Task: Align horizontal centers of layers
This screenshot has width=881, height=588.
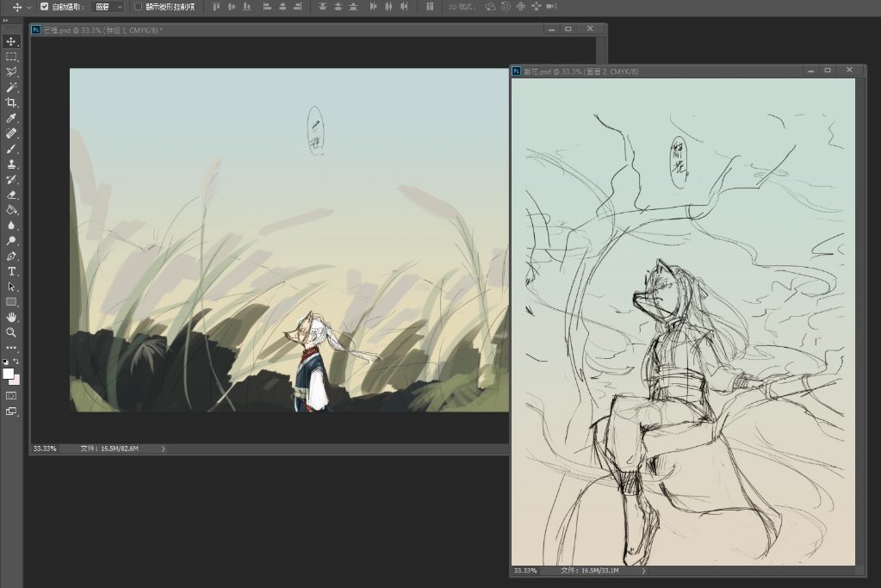Action: tap(282, 7)
